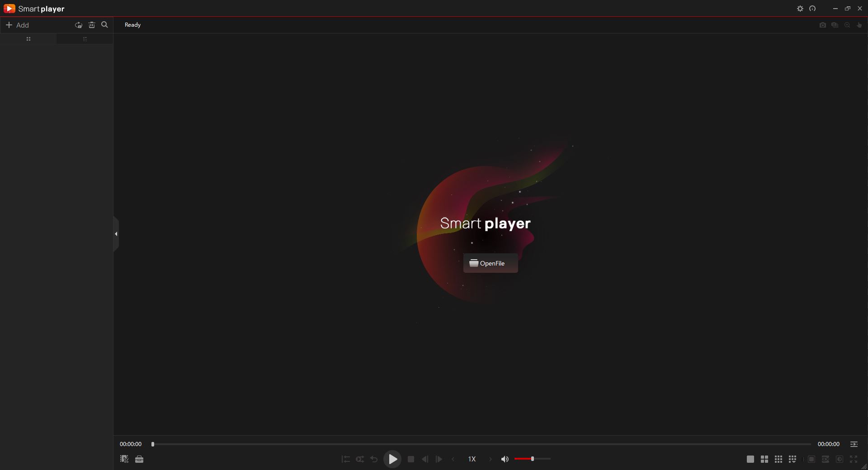
Task: Minimize the Smart player window
Action: [835, 9]
